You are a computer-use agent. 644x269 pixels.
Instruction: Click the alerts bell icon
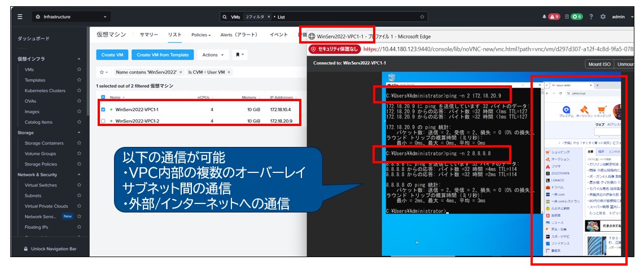545,17
